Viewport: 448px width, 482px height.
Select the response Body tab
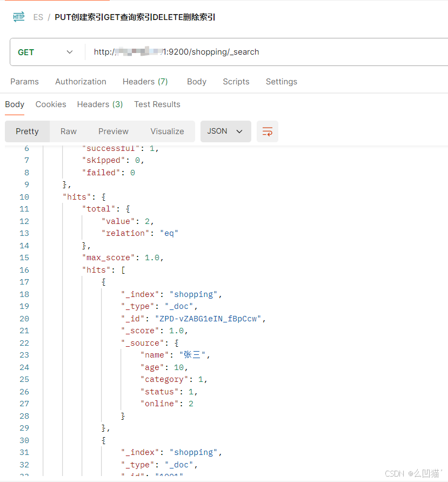click(15, 104)
